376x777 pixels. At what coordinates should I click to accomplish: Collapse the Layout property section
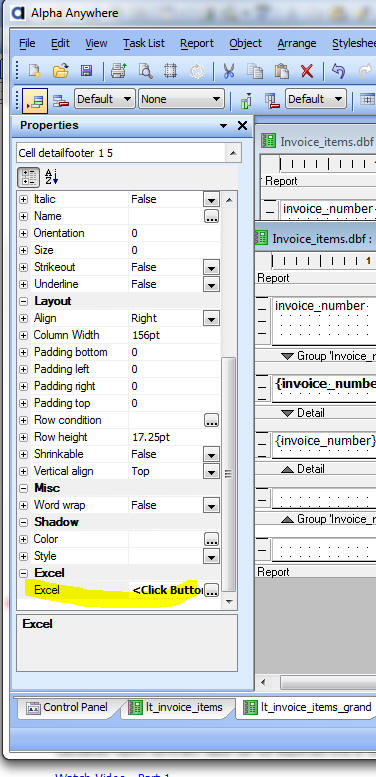coord(23,301)
